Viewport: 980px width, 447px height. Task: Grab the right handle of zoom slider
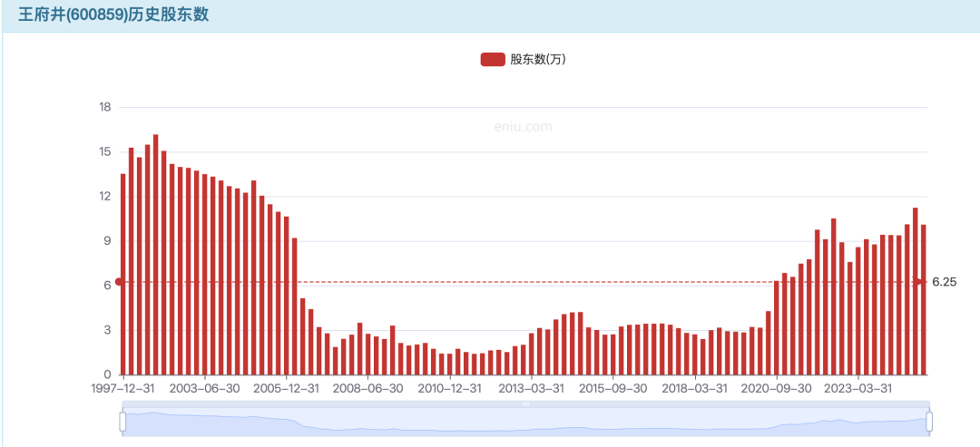coord(929,422)
